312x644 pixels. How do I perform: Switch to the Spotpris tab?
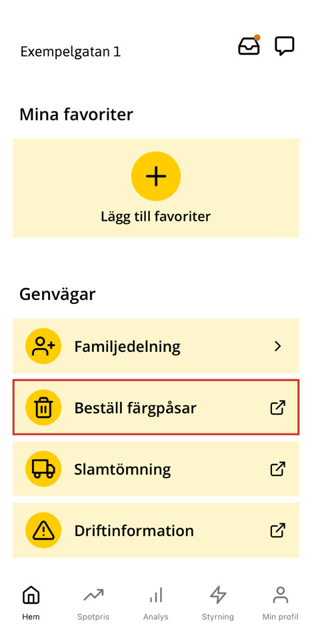click(93, 603)
